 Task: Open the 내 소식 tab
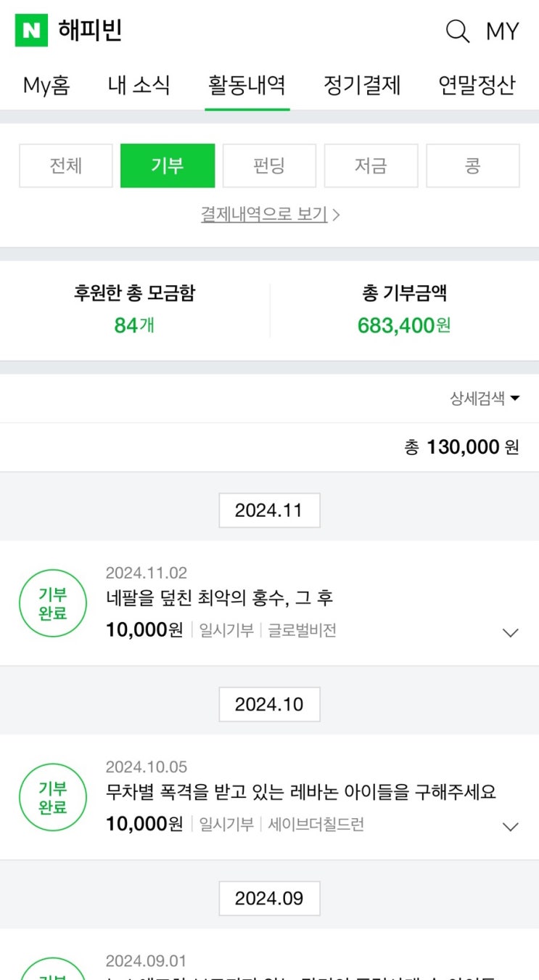[139, 86]
